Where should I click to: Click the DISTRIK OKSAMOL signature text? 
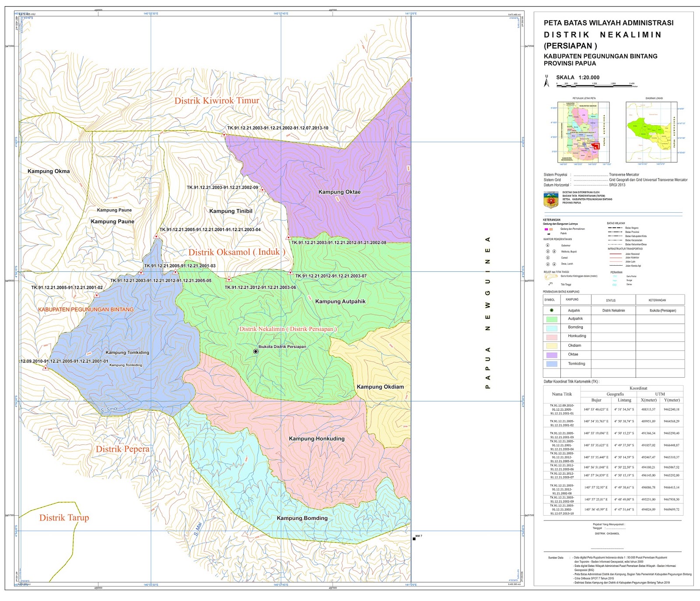pyautogui.click(x=607, y=534)
